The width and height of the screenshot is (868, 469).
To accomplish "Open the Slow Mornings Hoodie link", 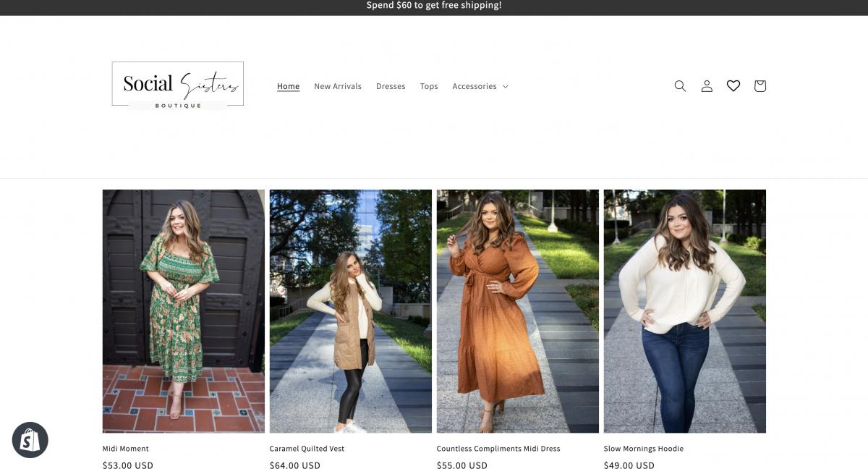I will [644, 449].
